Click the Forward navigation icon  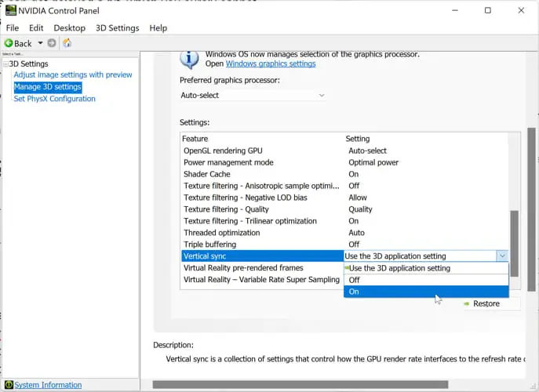point(52,43)
